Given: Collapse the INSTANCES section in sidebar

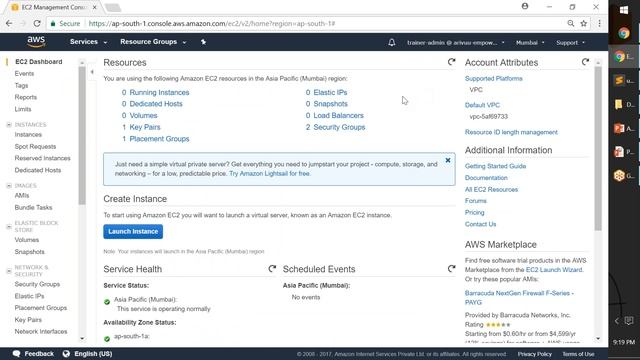Looking at the screenshot, I should 9,124.
